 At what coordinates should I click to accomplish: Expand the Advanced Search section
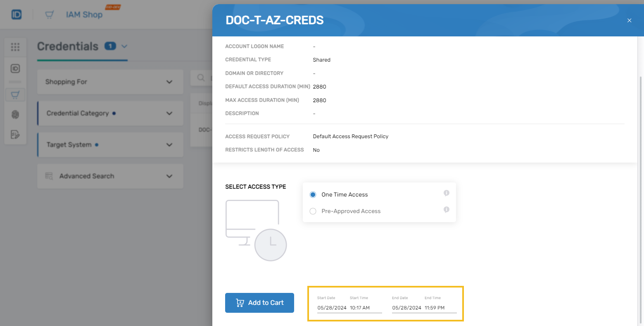pyautogui.click(x=169, y=176)
